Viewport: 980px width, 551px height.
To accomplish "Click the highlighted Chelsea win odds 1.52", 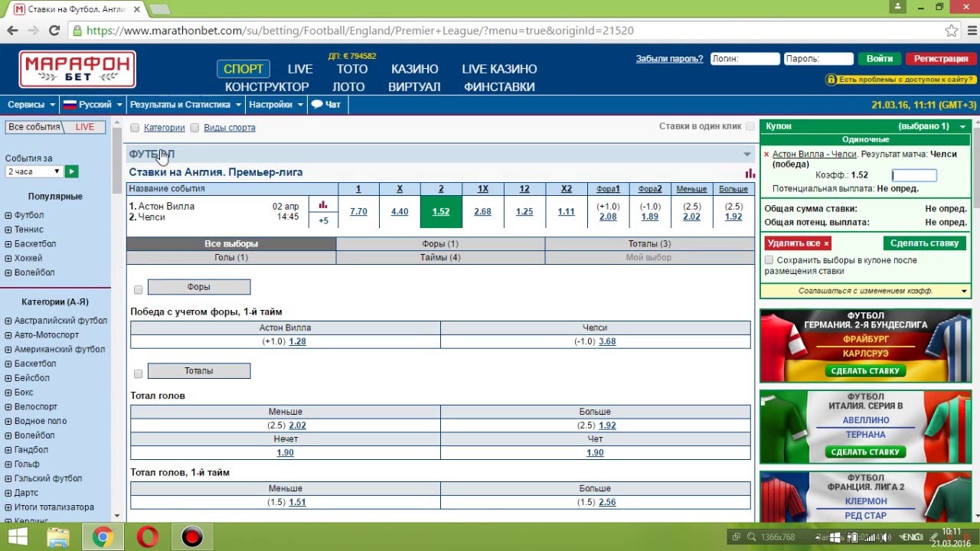I will click(441, 212).
